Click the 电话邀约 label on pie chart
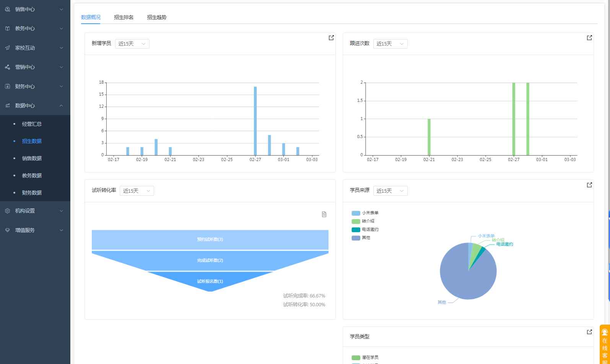610x364 pixels. [x=504, y=244]
